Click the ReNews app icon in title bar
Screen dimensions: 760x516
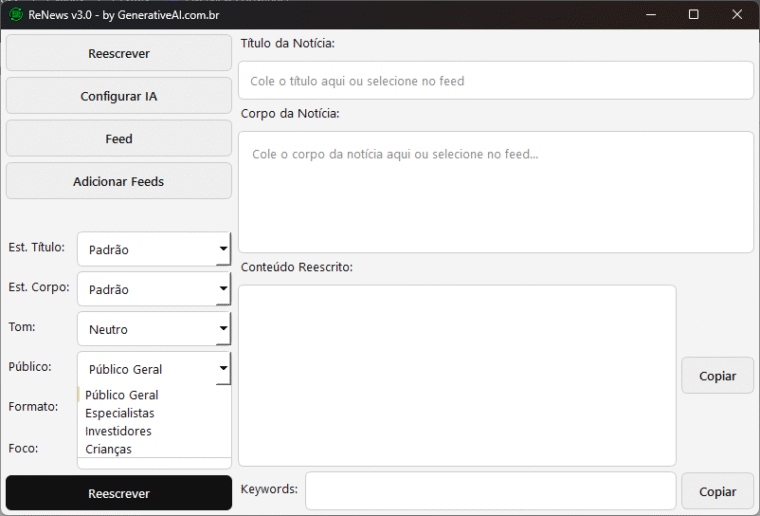(16, 14)
